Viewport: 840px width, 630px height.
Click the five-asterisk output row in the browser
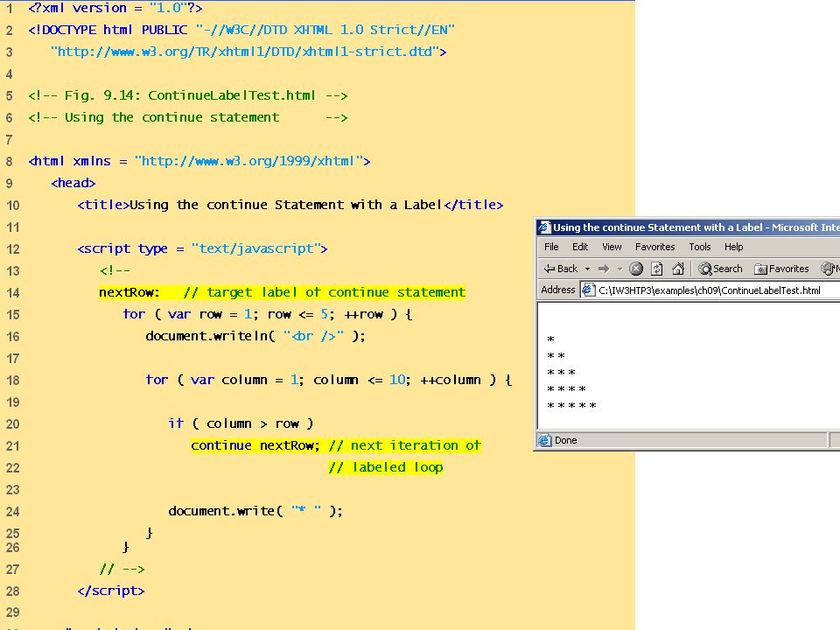(x=571, y=405)
